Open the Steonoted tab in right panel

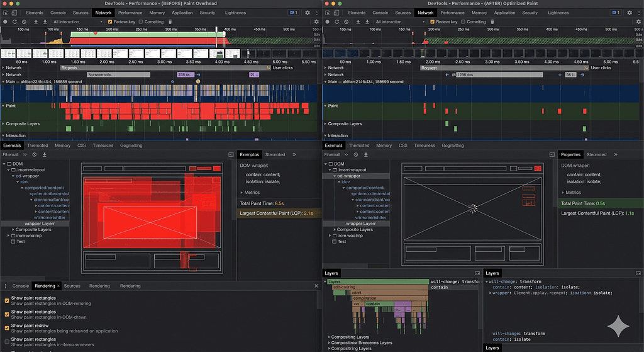(596, 155)
